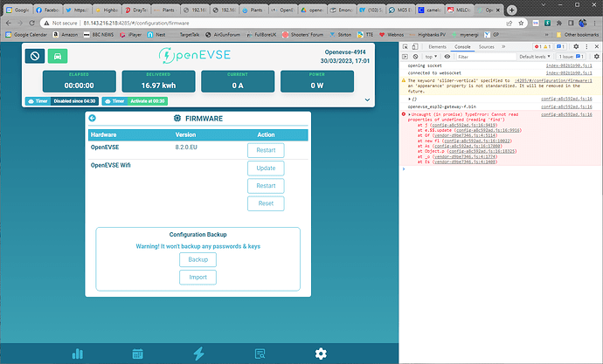The image size is (603, 364).
Task: Click inside the console Filter field
Action: tap(486, 57)
